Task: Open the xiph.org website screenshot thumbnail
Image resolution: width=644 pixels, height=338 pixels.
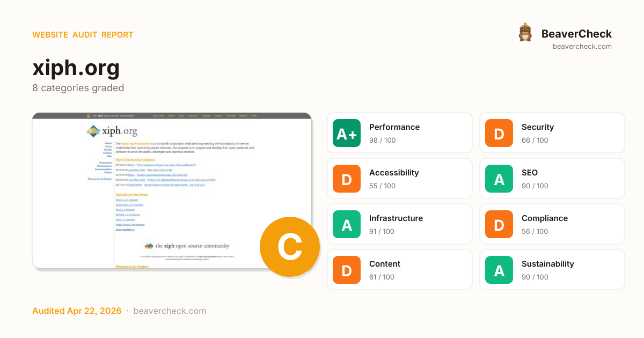Action: [x=161, y=188]
